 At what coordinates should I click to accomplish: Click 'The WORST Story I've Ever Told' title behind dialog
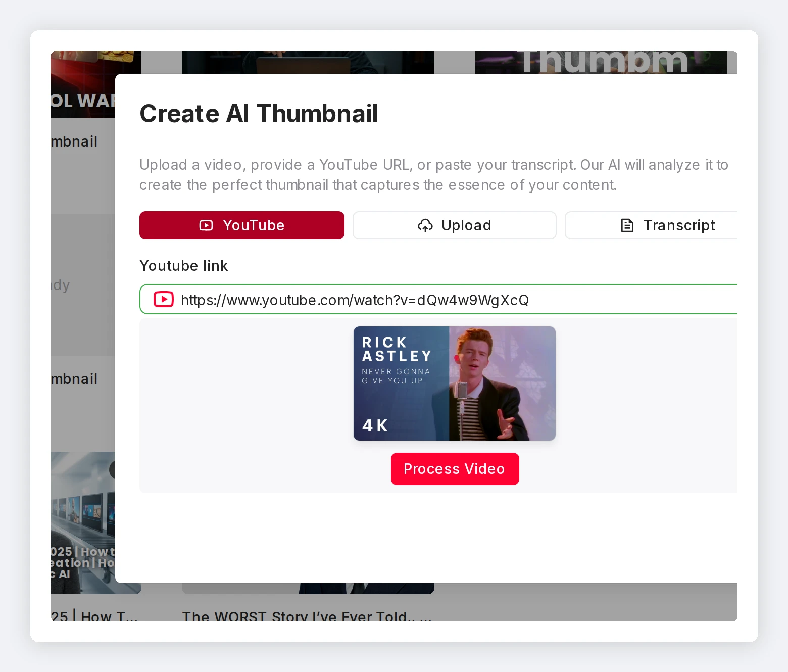[307, 616]
